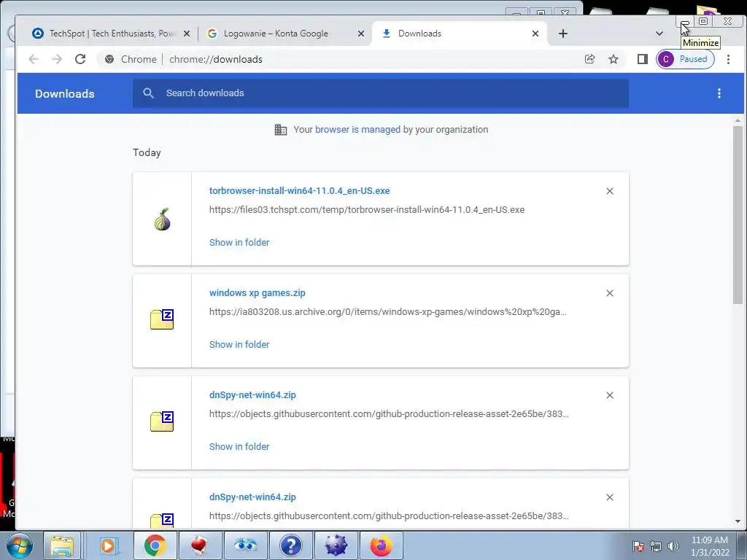747x560 pixels.
Task: Open the browser is managed link
Action: 357,130
